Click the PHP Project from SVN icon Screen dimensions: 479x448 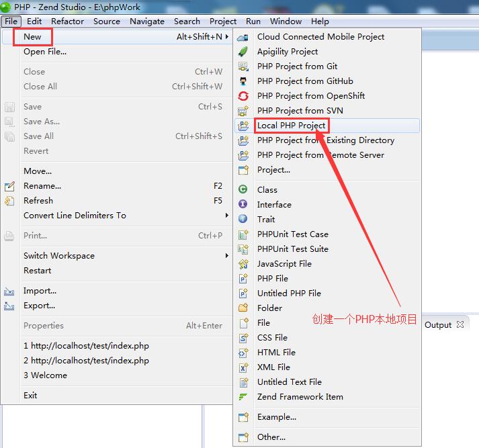point(243,111)
